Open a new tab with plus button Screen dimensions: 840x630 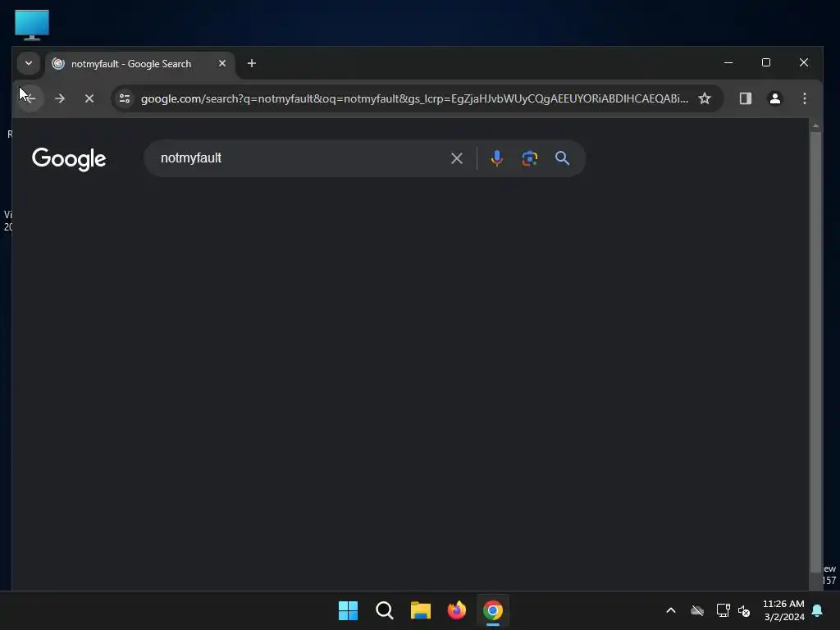click(x=251, y=63)
